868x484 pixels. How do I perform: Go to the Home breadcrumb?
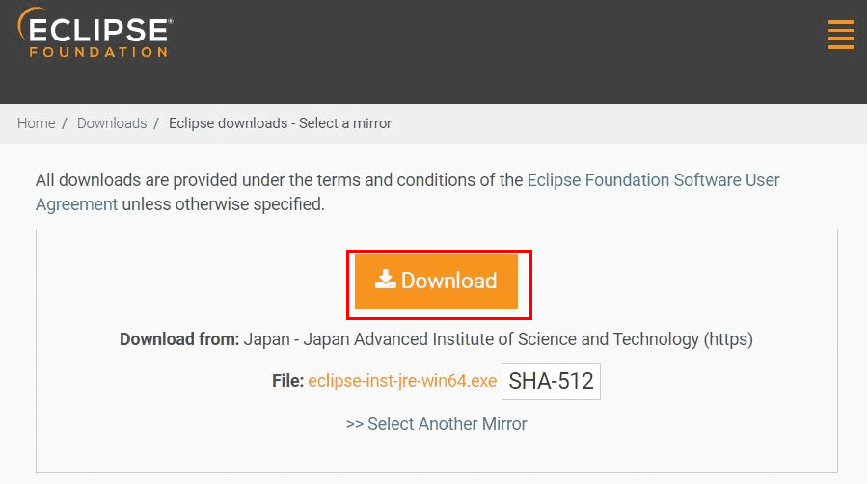click(36, 123)
